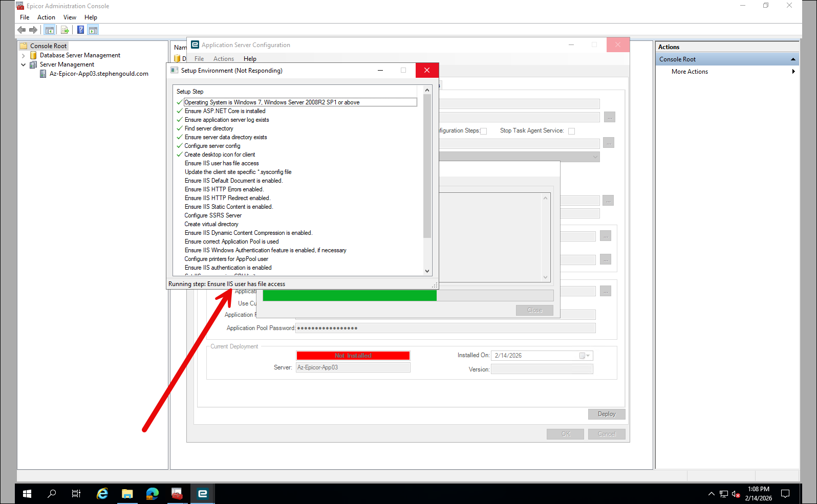The width and height of the screenshot is (817, 504).
Task: Expand the More Actions submenu arrow
Action: click(x=793, y=72)
